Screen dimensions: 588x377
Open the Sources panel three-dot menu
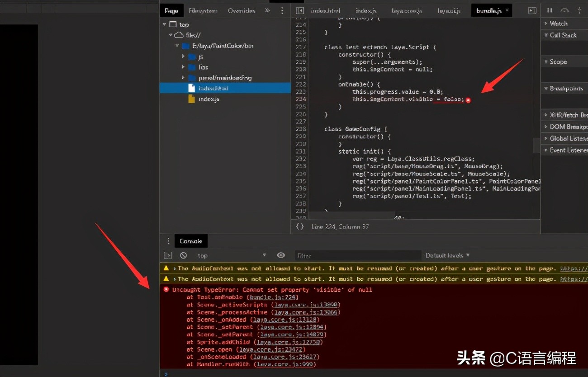pyautogui.click(x=282, y=10)
